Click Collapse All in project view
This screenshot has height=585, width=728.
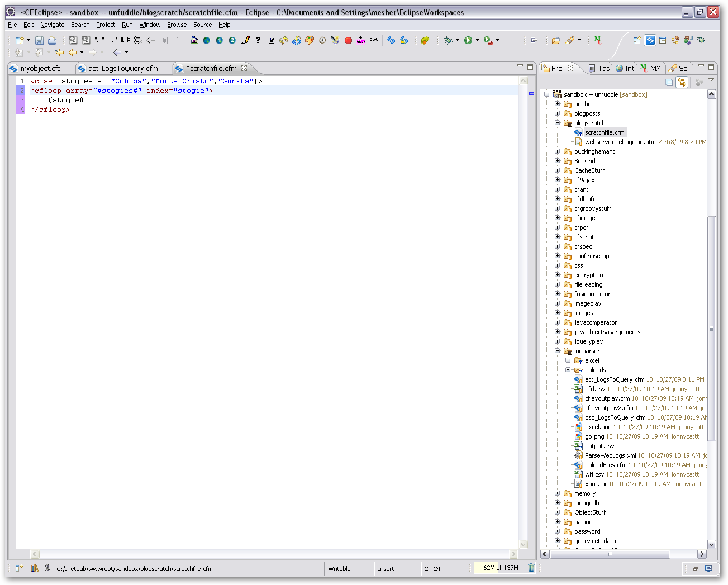coord(669,82)
